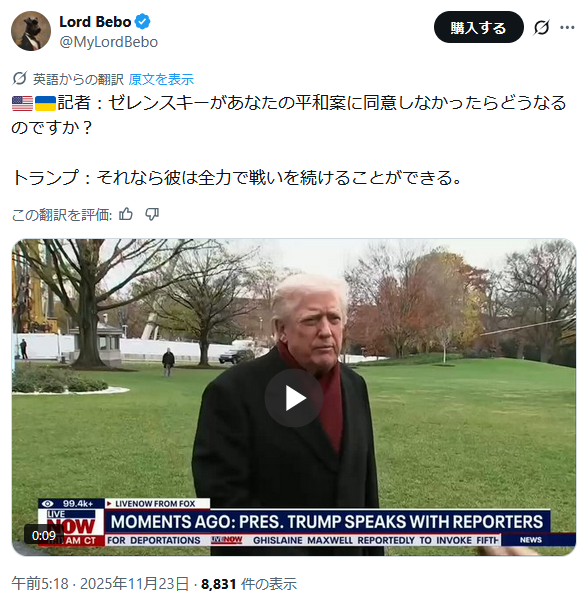Click the US flag emoji in tweet

pyautogui.click(x=22, y=103)
